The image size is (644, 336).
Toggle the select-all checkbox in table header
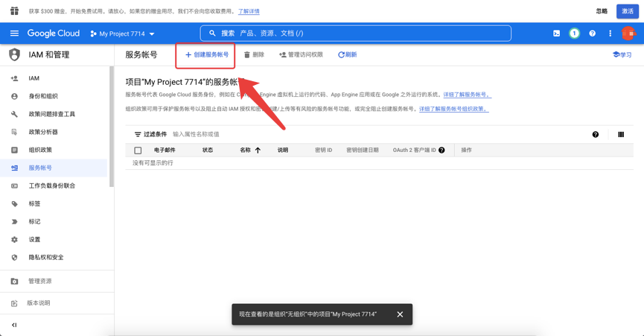(x=138, y=150)
